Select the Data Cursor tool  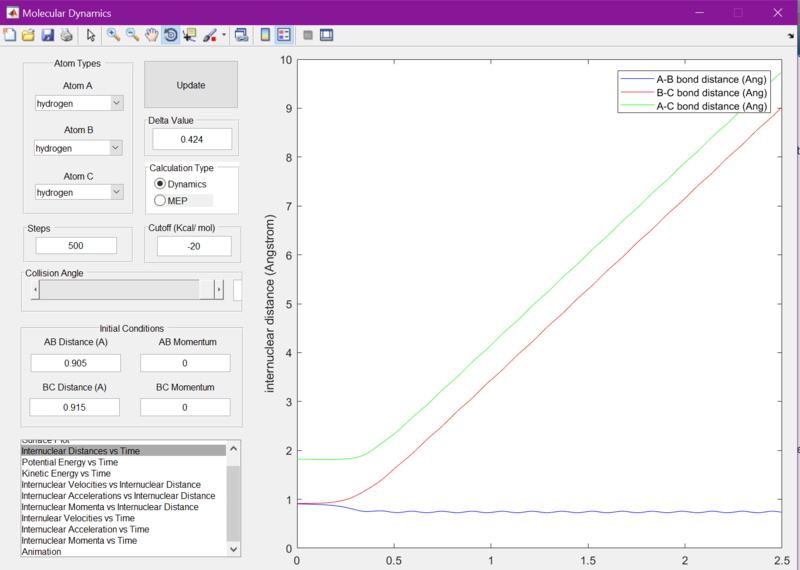coord(190,35)
